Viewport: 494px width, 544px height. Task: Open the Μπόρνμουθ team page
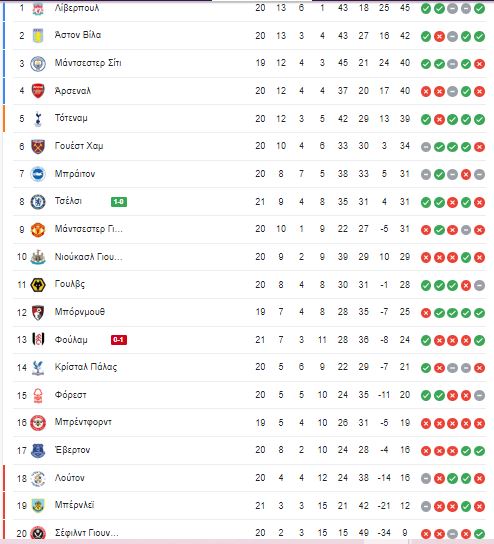point(79,312)
